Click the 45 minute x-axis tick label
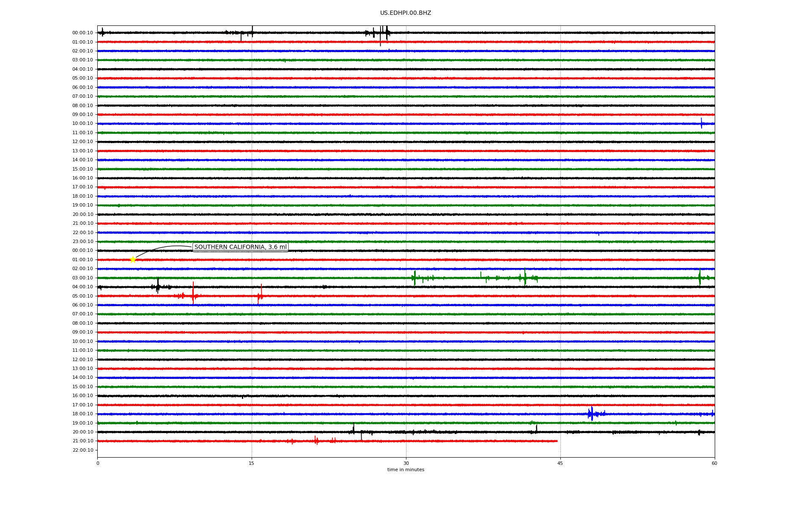This screenshot has width=812, height=508. [x=560, y=463]
